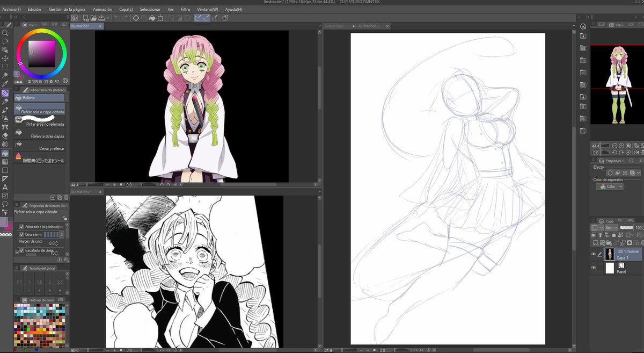Open the Archivo(F) menu
Viewport: 644px width, 353px height.
[12, 9]
